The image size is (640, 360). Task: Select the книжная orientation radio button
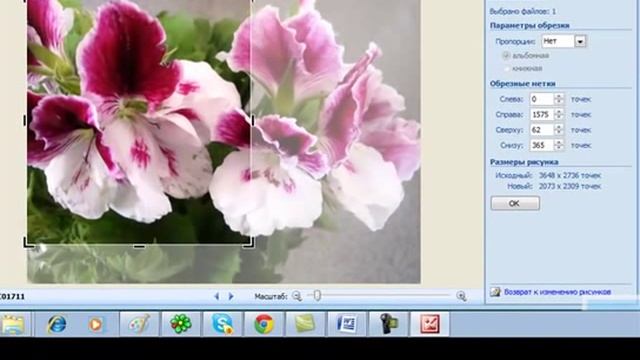tap(507, 69)
